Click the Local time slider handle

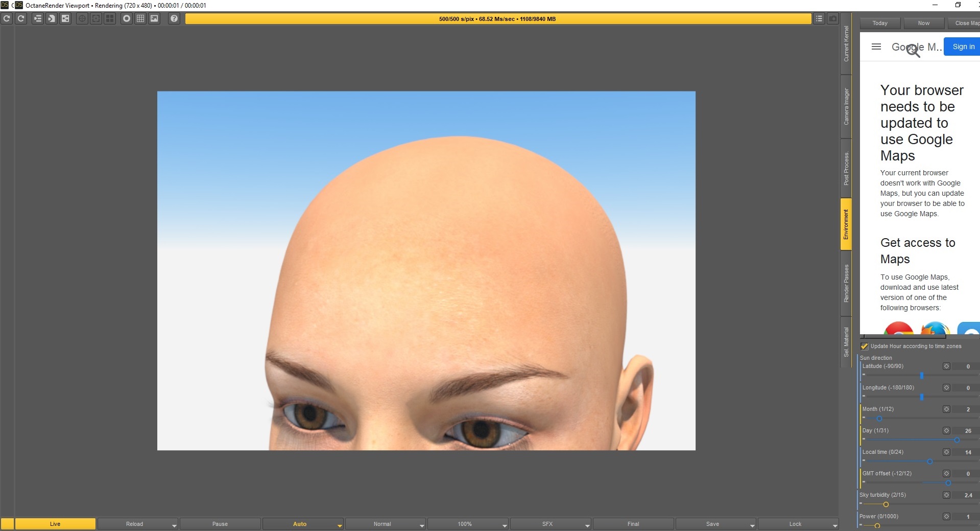point(930,461)
